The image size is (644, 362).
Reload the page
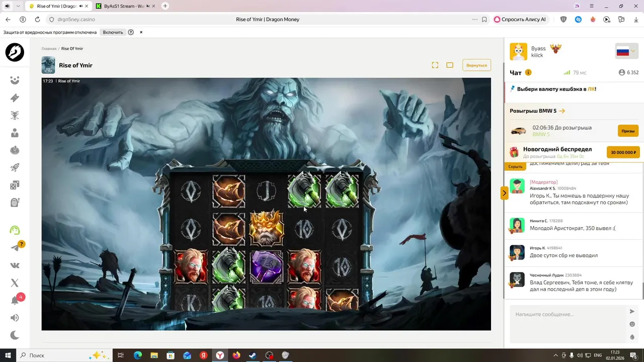[x=37, y=20]
